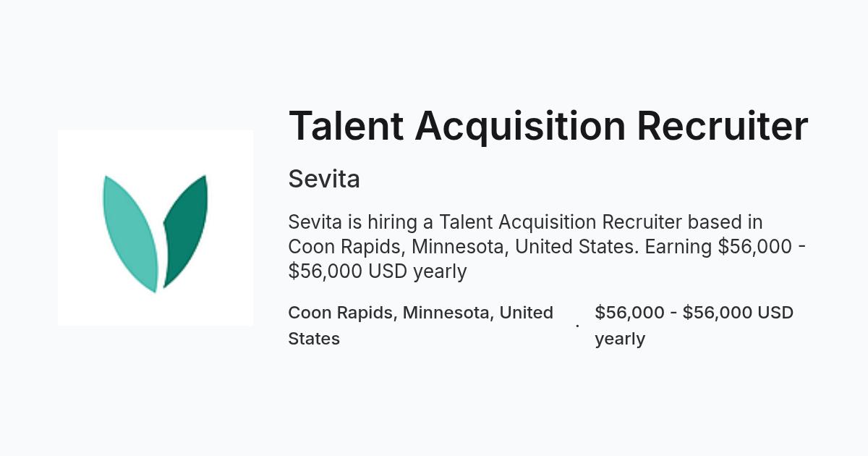Click the dot separator between location and salary
The height and width of the screenshot is (456, 868).
(x=577, y=326)
